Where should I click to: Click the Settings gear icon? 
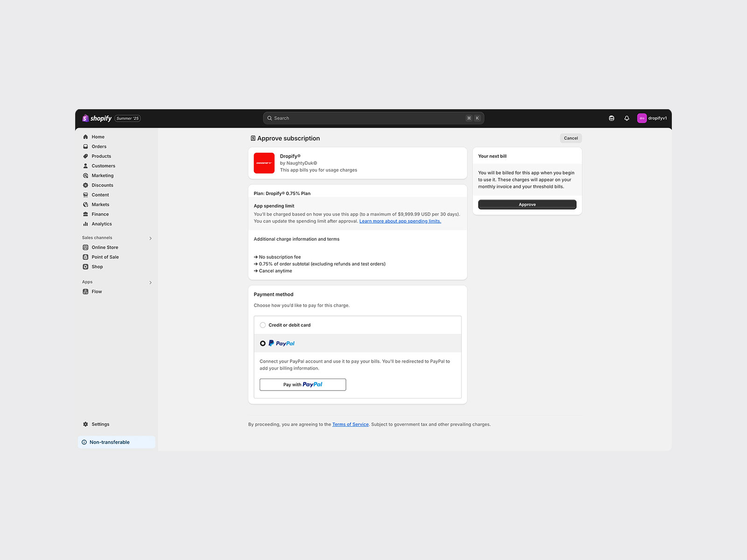[85, 424]
